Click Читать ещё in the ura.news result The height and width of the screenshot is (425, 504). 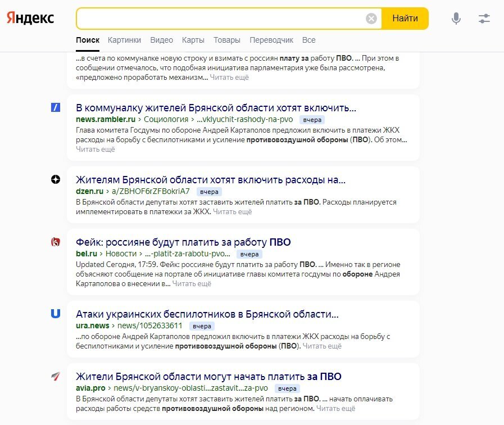[322, 346]
